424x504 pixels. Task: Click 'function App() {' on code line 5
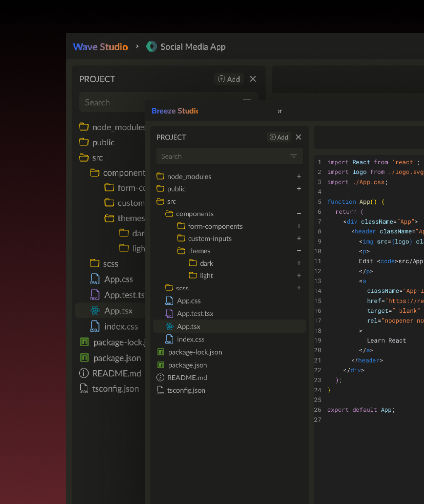pyautogui.click(x=356, y=202)
